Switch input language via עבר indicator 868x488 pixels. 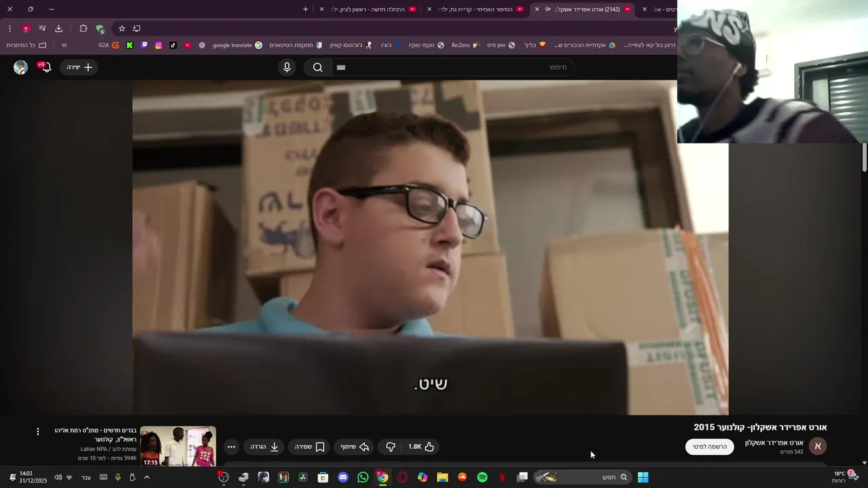point(86,477)
